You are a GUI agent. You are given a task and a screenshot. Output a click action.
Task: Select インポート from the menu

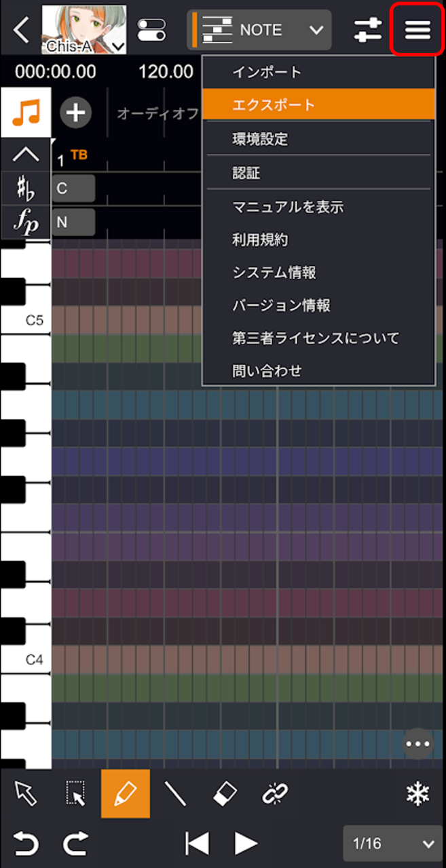click(x=318, y=72)
